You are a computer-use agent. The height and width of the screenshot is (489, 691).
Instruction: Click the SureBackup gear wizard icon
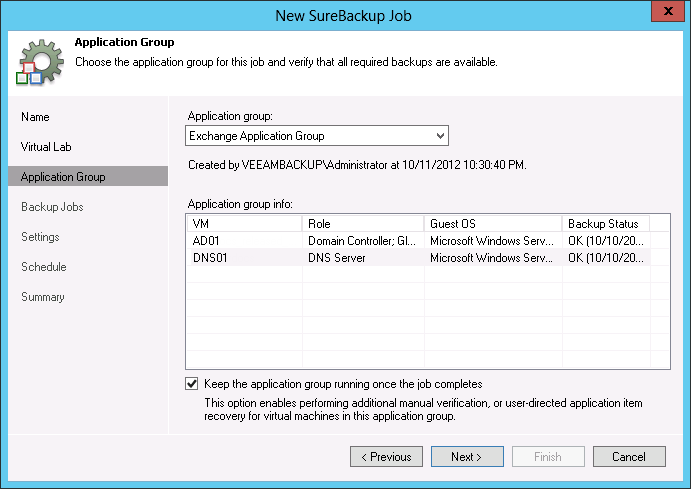tap(40, 62)
